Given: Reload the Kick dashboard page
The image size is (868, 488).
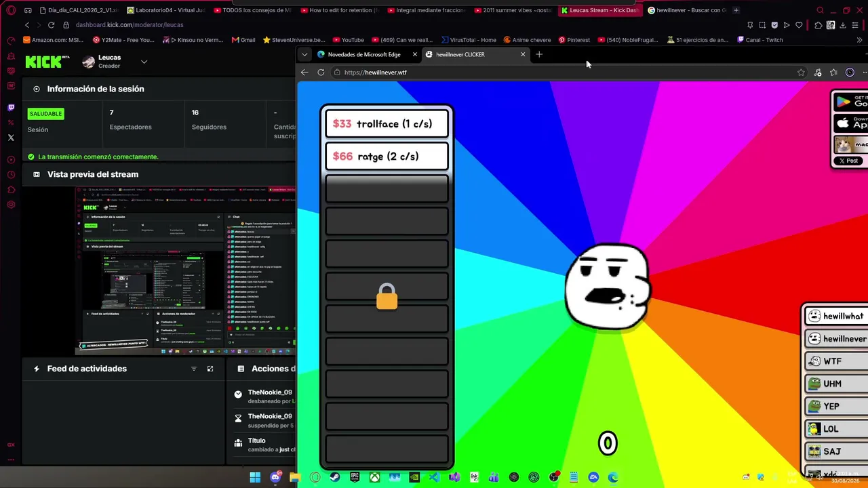Looking at the screenshot, I should [x=51, y=25].
